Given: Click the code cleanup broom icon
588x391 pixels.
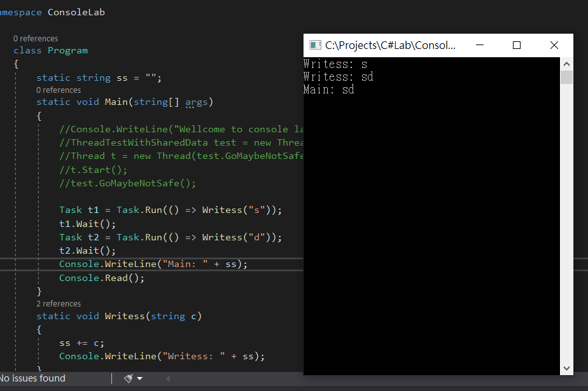Looking at the screenshot, I should 129,379.
